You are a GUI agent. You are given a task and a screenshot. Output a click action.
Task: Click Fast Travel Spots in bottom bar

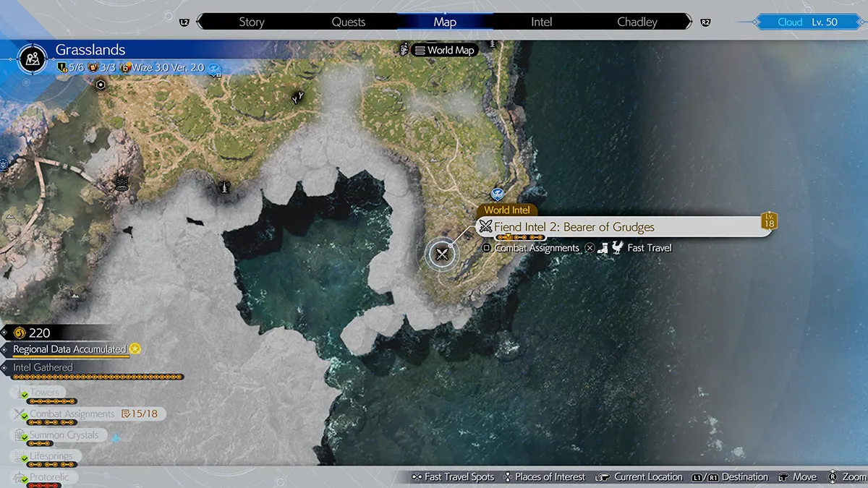453,477
